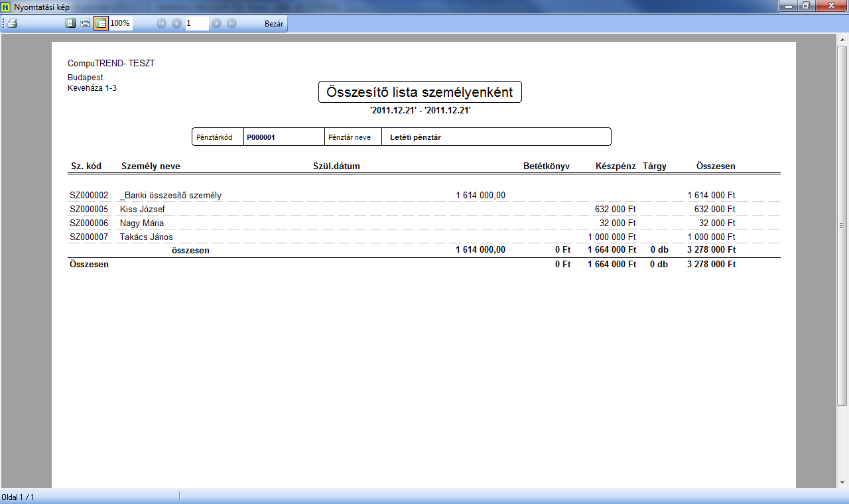Viewport: 849px width, 504px height.
Task: Click the page number input field
Action: pyautogui.click(x=196, y=23)
